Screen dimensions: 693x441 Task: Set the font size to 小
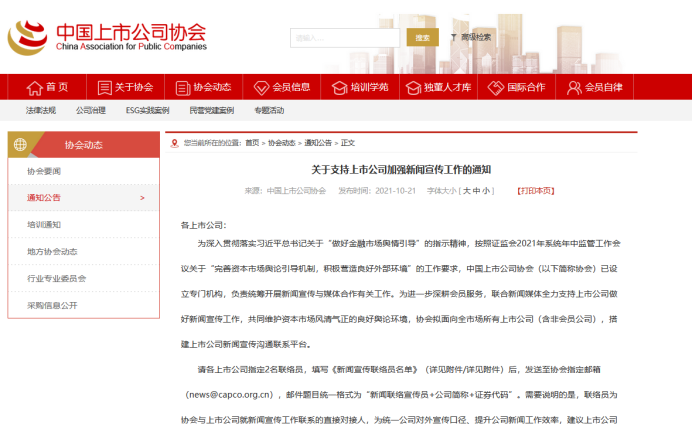(486, 190)
